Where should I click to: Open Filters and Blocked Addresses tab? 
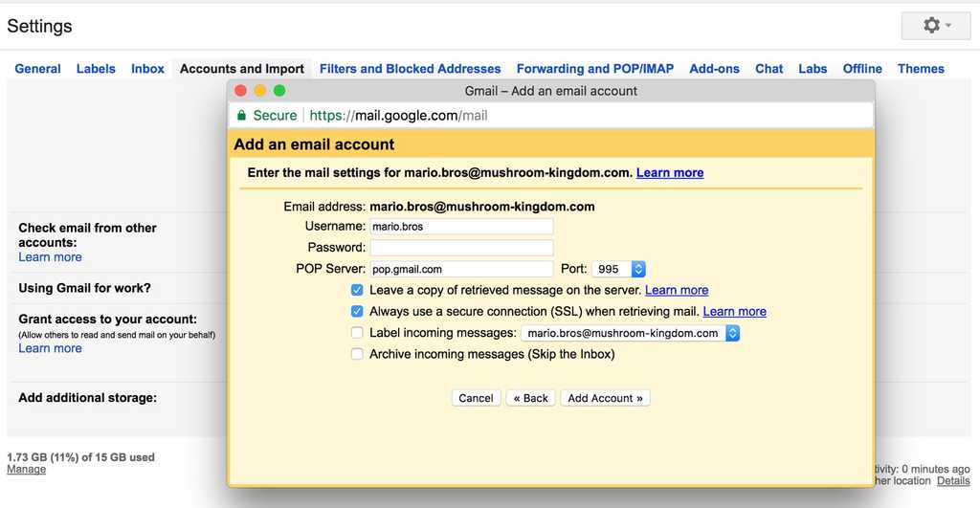coord(410,69)
